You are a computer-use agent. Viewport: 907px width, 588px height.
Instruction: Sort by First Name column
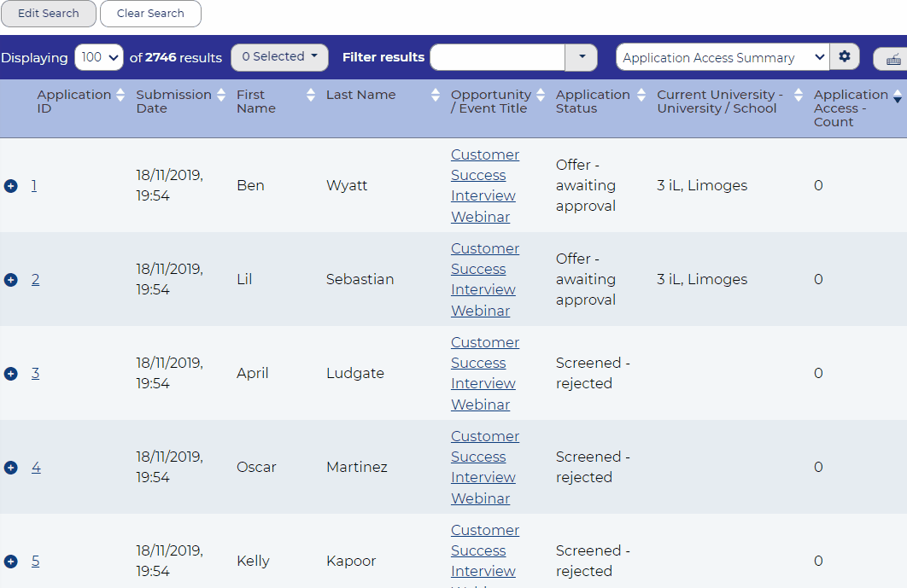pyautogui.click(x=311, y=95)
